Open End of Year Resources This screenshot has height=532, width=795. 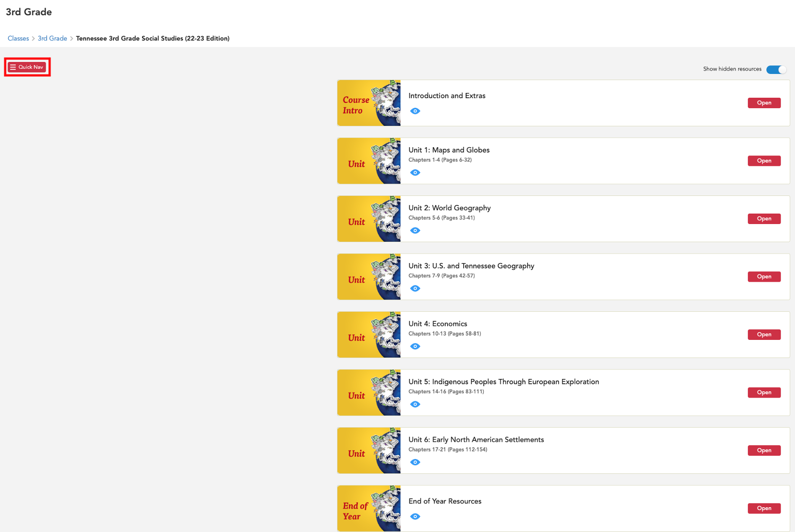pos(764,508)
